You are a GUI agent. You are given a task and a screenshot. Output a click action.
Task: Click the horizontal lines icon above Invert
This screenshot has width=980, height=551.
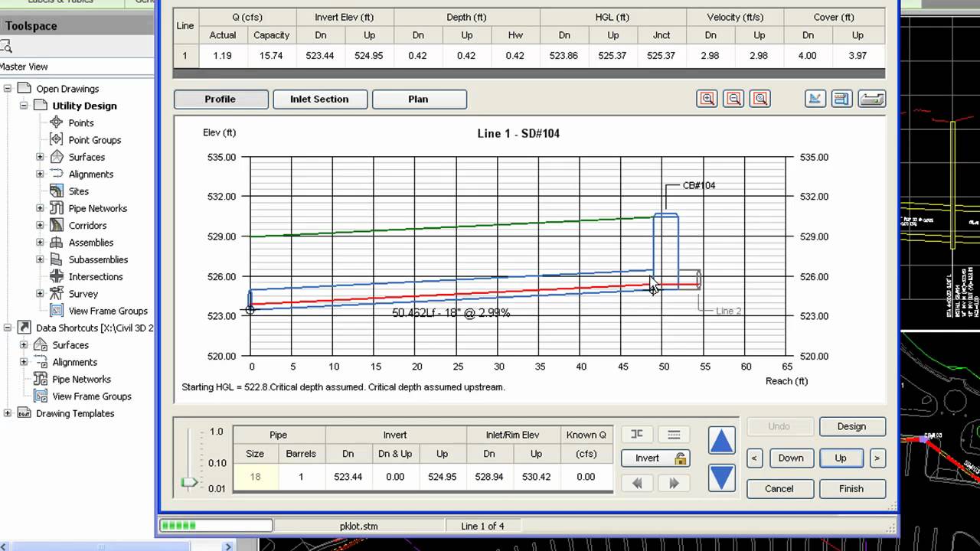pyautogui.click(x=674, y=434)
